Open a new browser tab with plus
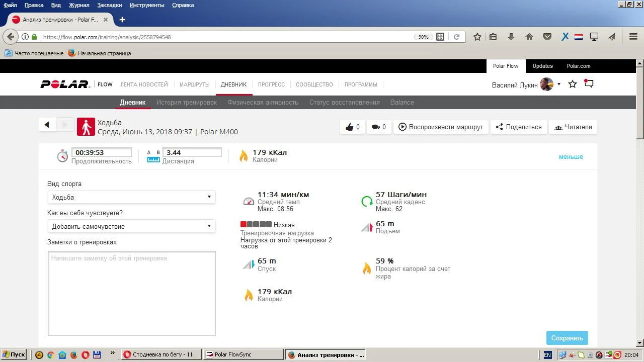The width and height of the screenshot is (644, 362). coord(122,20)
